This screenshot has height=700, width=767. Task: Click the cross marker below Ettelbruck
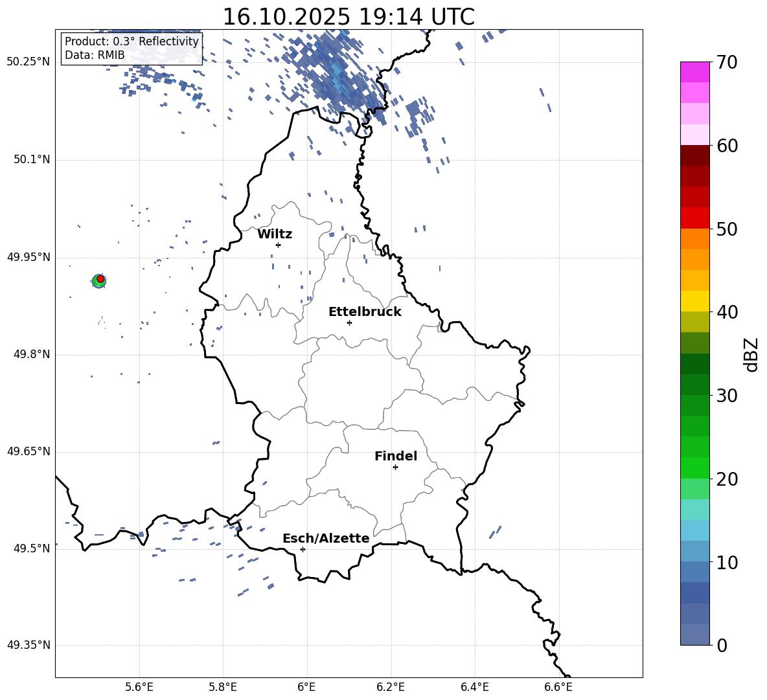349,322
